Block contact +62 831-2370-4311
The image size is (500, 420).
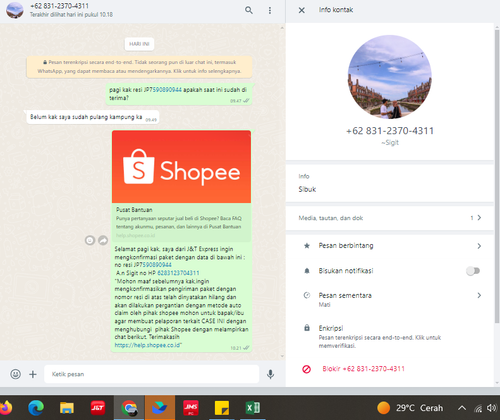(390, 369)
